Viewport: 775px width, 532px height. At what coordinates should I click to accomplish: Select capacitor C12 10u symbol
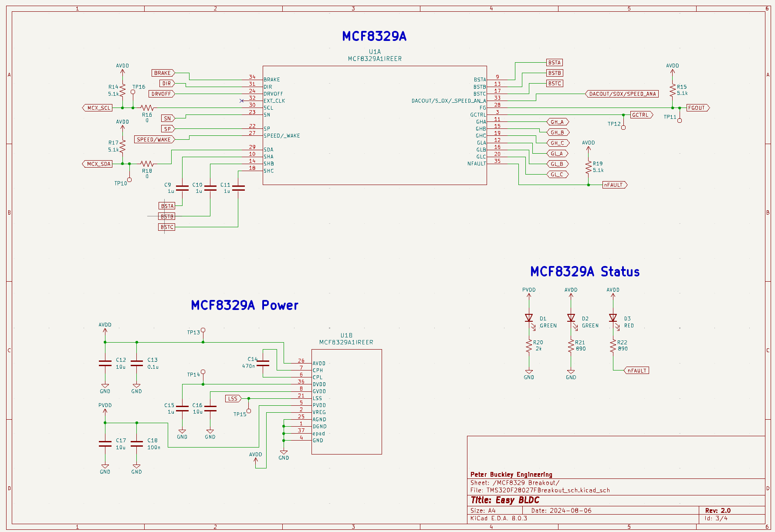pyautogui.click(x=105, y=363)
